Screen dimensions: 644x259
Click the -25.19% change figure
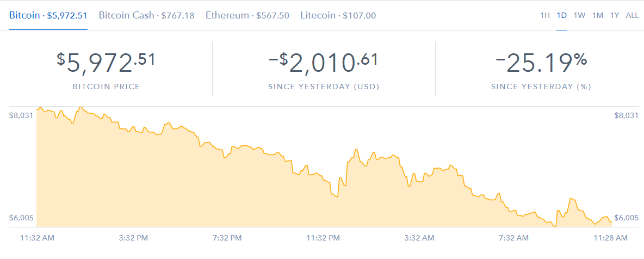click(541, 63)
